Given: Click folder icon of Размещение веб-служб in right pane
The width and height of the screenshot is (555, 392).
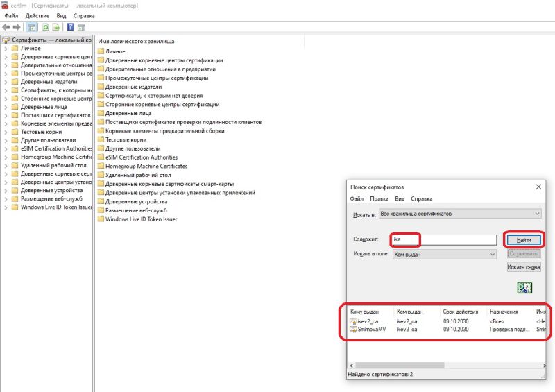Looking at the screenshot, I should 101,210.
